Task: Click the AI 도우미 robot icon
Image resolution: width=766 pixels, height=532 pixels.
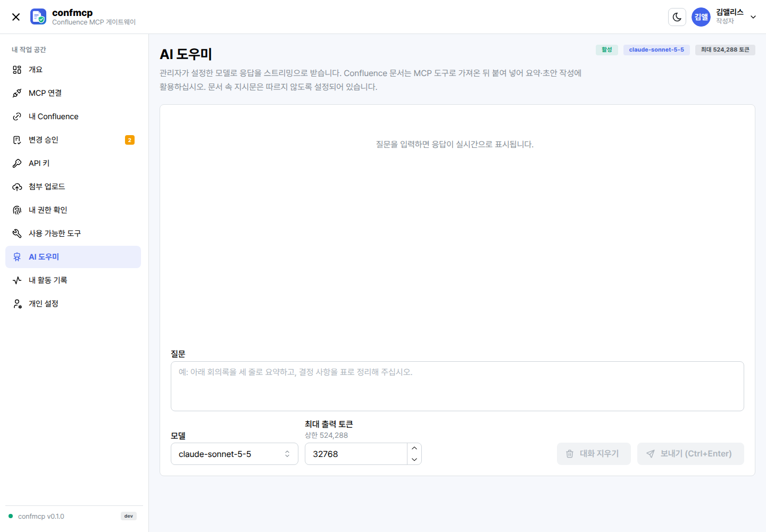Action: (x=17, y=257)
